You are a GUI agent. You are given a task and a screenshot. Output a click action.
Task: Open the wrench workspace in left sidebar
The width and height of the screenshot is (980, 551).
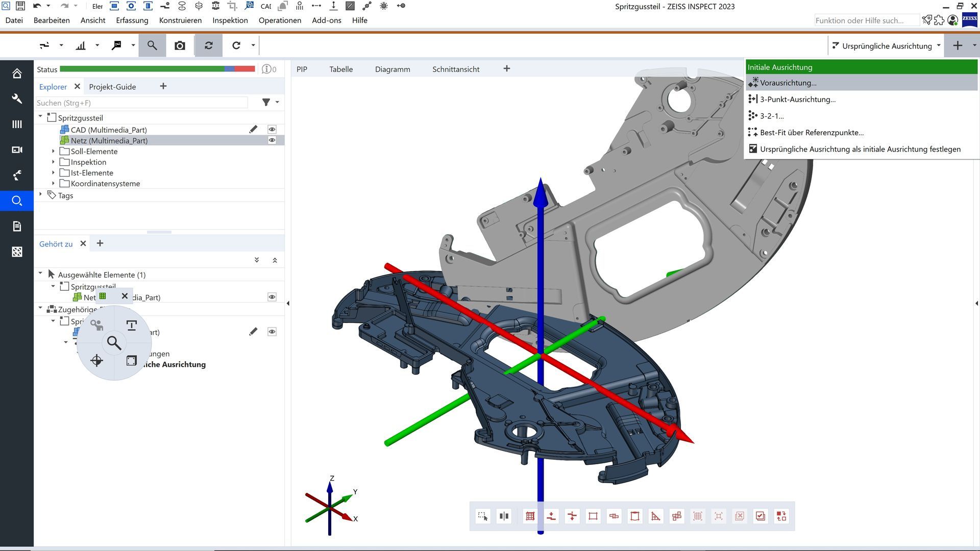17,98
